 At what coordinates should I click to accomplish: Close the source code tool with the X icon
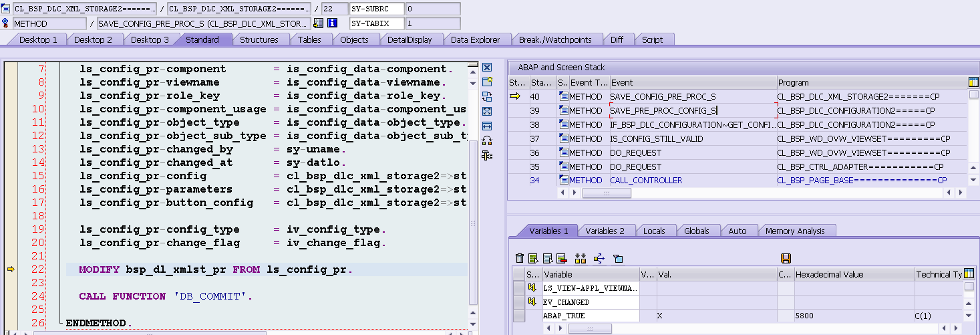[487, 68]
